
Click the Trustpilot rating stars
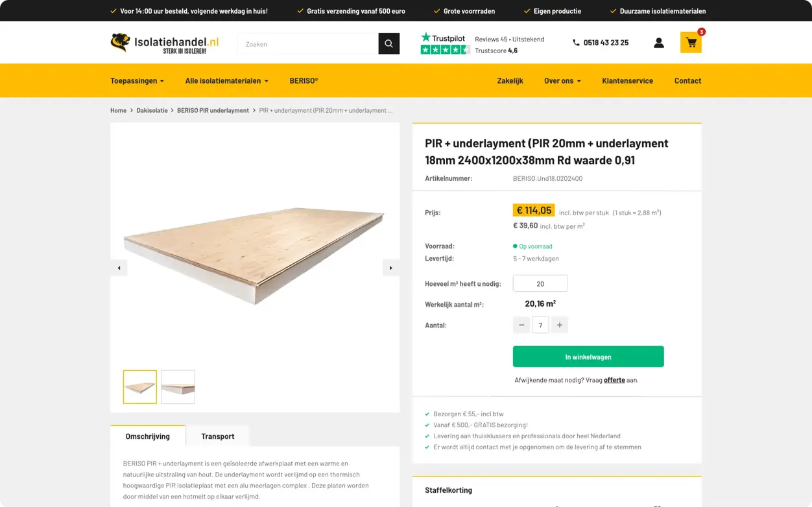click(445, 50)
